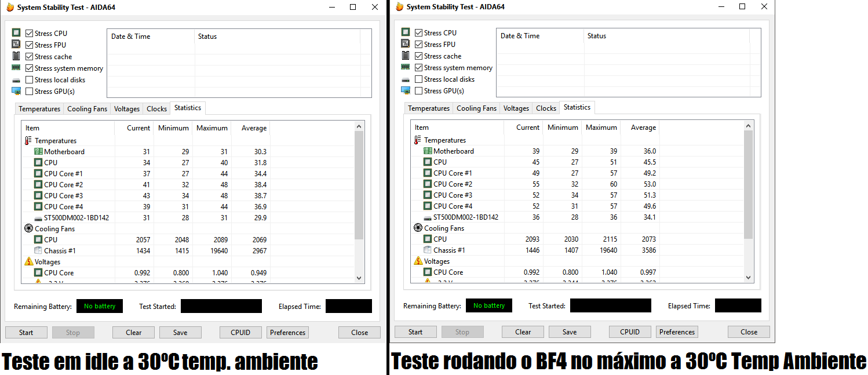Viewport: 868px width, 375px height.
Task: Click the Maximum column header in right window
Action: tap(601, 128)
